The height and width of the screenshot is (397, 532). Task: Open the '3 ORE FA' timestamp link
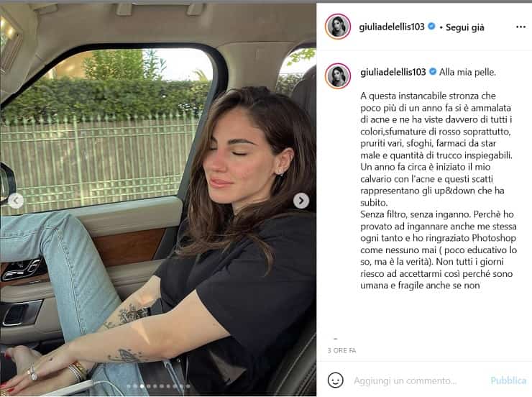pos(341,350)
